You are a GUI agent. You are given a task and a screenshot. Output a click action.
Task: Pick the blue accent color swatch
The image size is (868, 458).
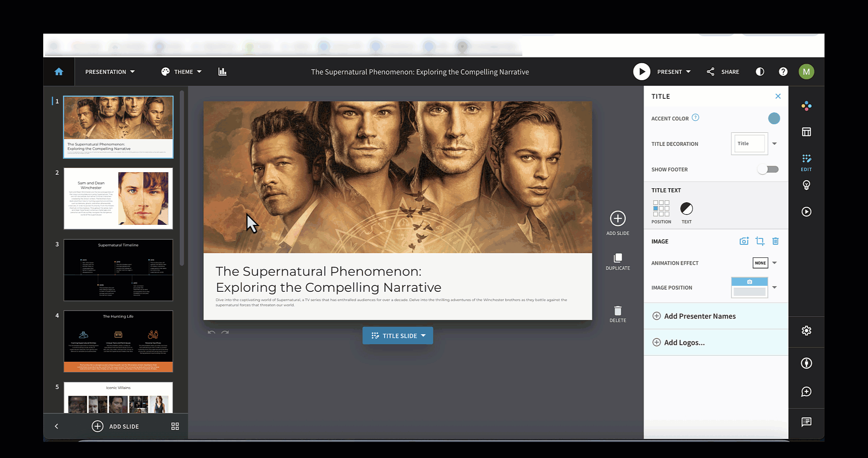(x=774, y=118)
